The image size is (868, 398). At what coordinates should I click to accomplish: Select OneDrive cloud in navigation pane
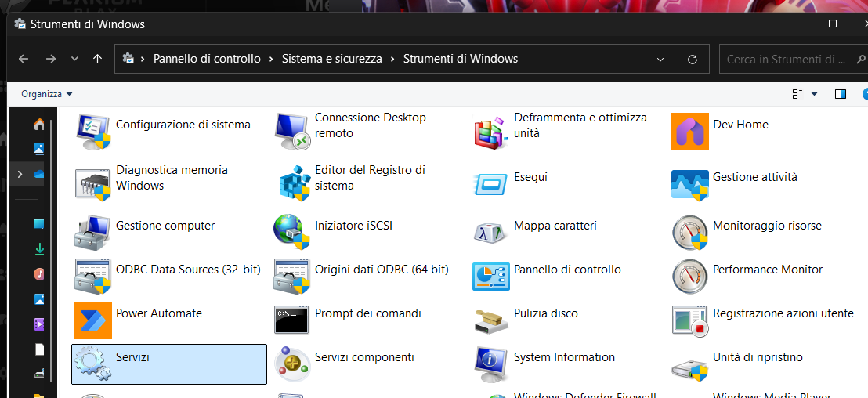click(39, 174)
